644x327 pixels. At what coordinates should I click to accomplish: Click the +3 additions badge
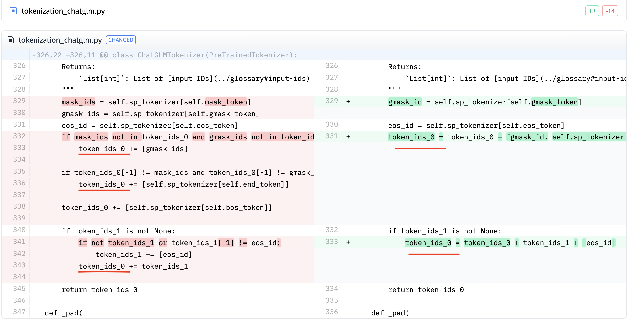tap(592, 11)
